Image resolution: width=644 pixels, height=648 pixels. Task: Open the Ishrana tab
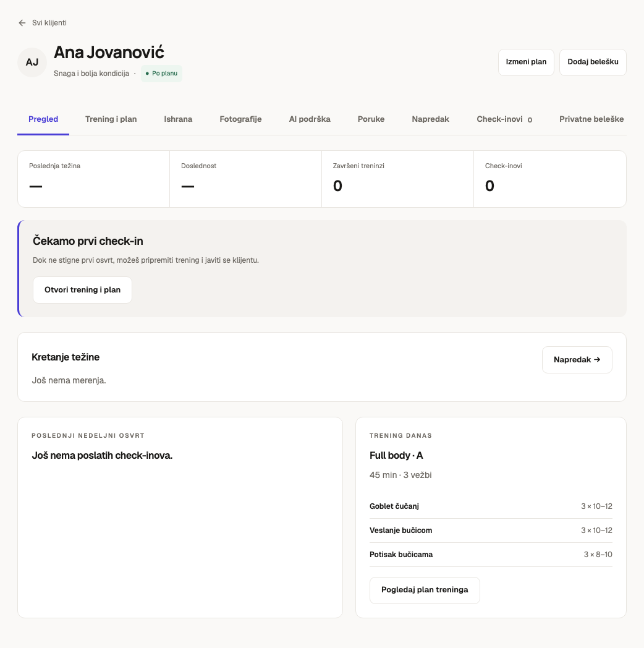[178, 119]
